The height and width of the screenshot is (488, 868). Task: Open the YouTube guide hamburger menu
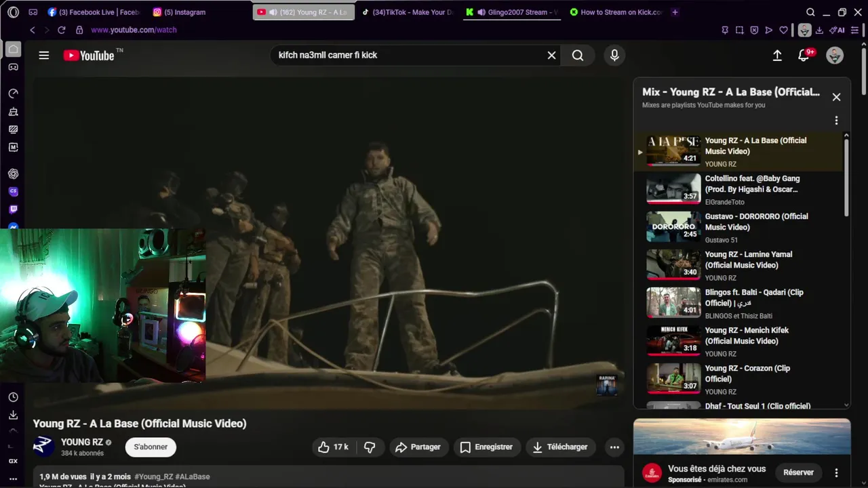tap(44, 56)
